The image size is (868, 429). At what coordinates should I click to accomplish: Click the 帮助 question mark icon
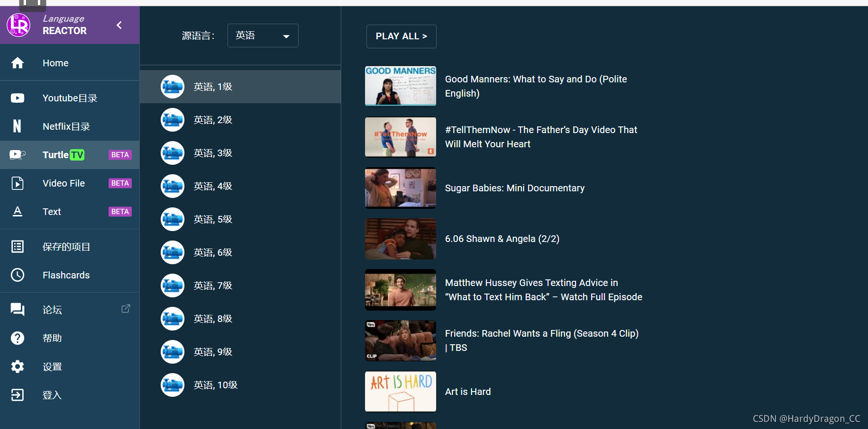pos(18,338)
